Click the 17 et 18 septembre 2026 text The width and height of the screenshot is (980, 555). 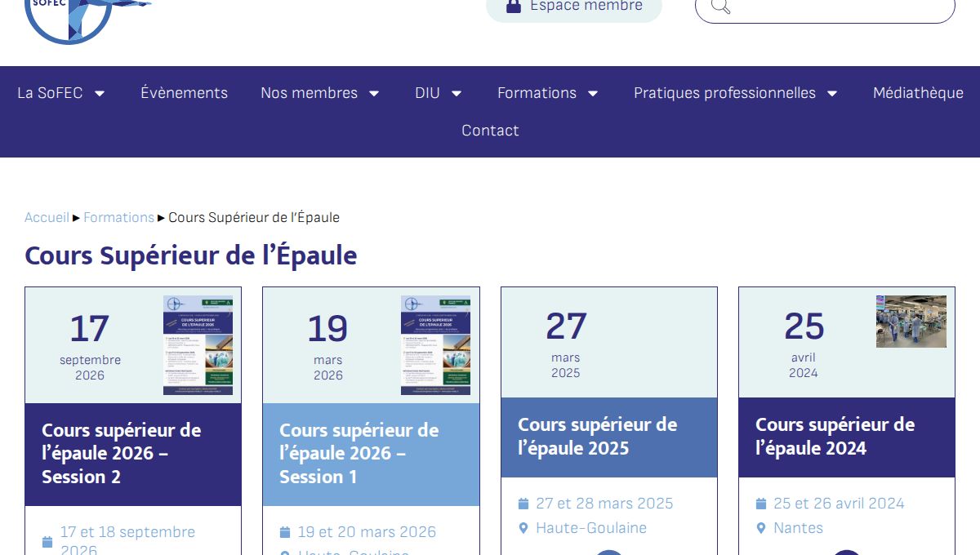tap(127, 541)
